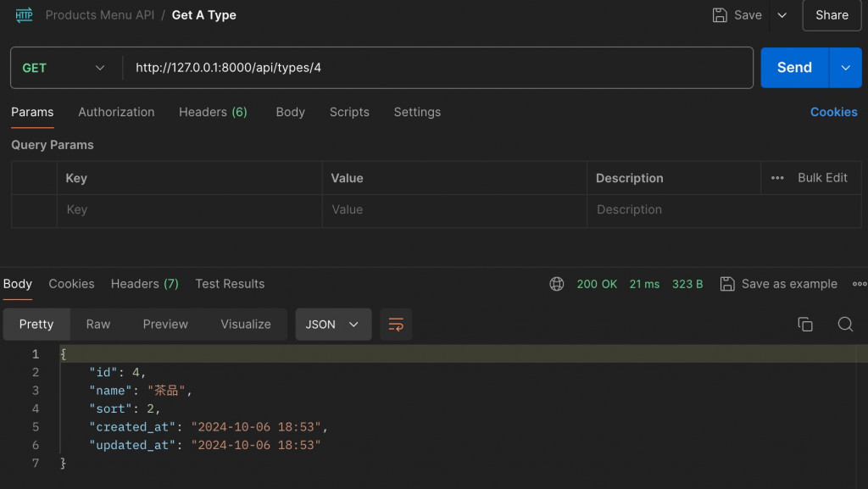The image size is (868, 489).
Task: Click the request URL field
Action: pyautogui.click(x=437, y=68)
